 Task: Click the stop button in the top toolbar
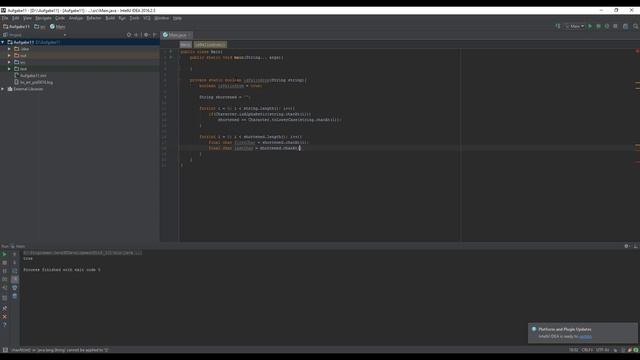(x=616, y=26)
